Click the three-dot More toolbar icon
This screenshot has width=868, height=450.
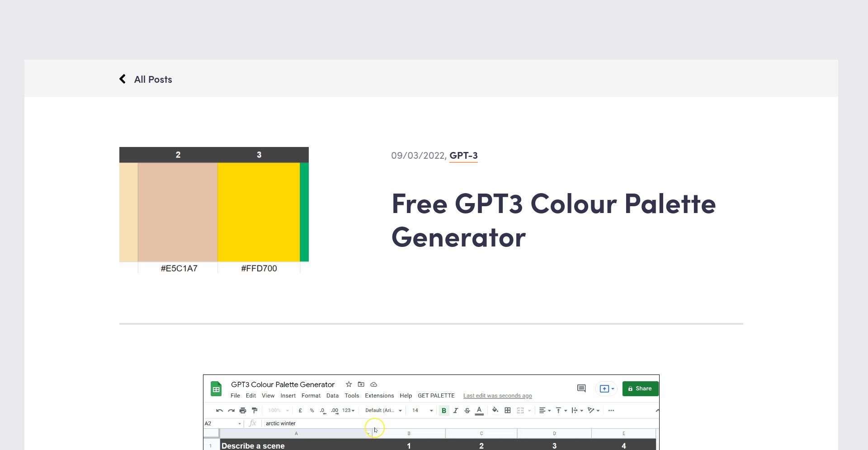coord(611,411)
